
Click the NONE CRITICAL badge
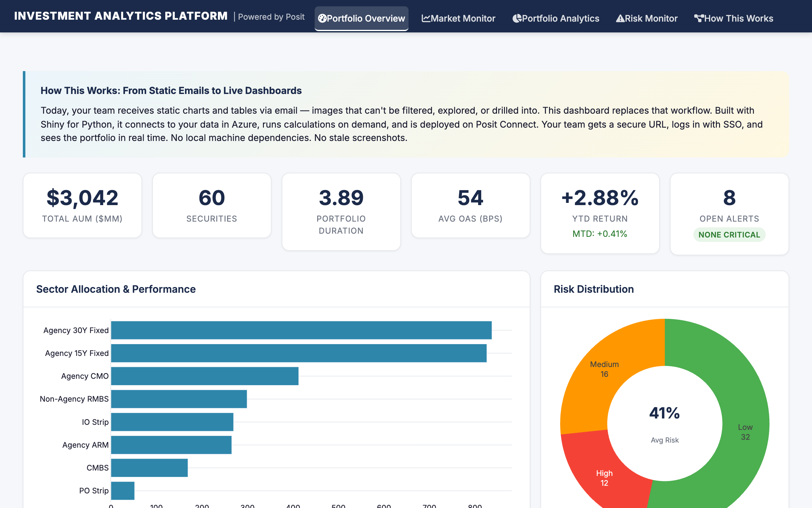tap(729, 235)
